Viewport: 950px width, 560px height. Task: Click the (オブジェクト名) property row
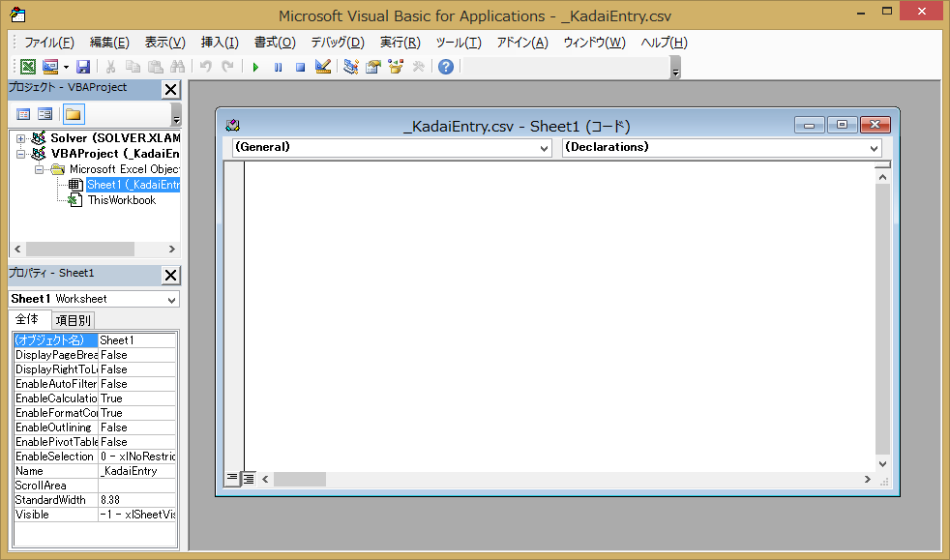[x=95, y=340]
